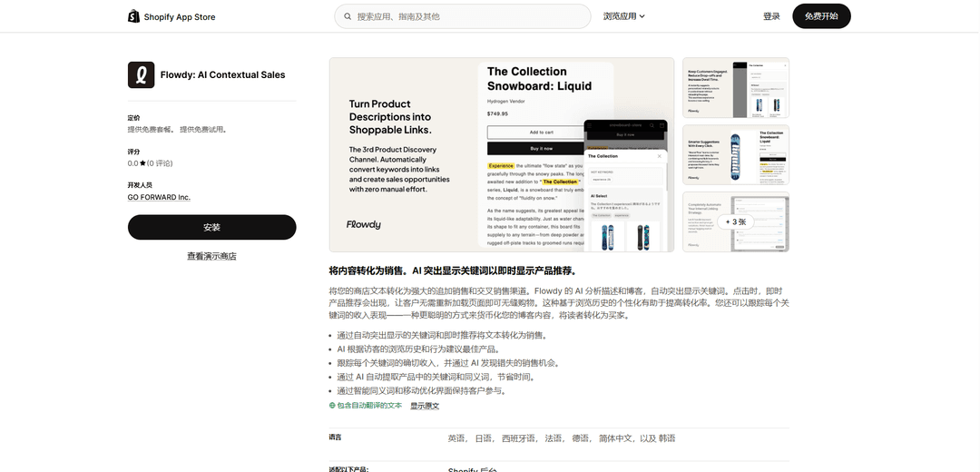Visit the GO FORWARD Inc. developer link
Image resolution: width=980 pixels, height=472 pixels.
[x=159, y=197]
